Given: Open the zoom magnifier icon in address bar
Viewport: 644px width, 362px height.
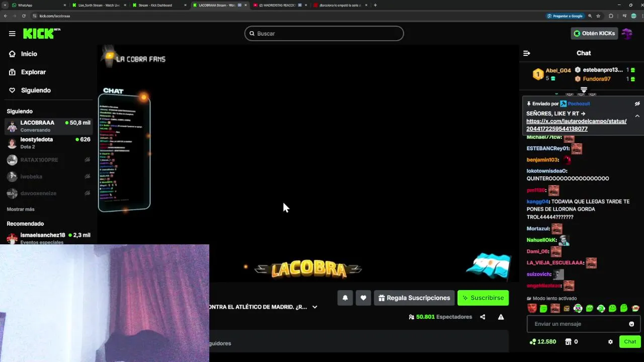Looking at the screenshot, I should [x=590, y=16].
